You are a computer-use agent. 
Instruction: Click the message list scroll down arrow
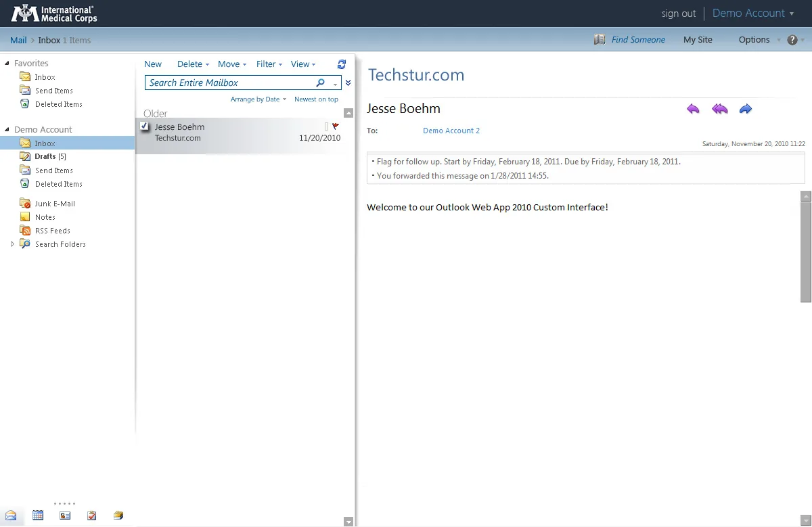coord(348,522)
